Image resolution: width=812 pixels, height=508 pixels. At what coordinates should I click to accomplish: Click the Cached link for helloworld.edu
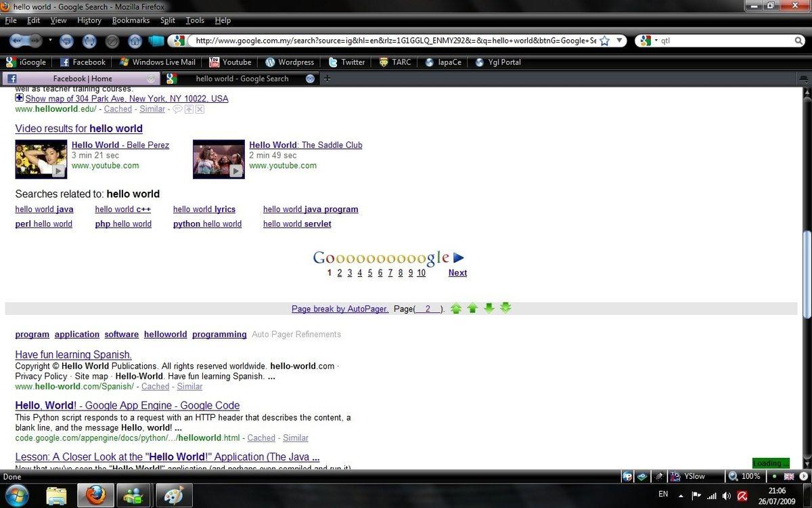[118, 108]
